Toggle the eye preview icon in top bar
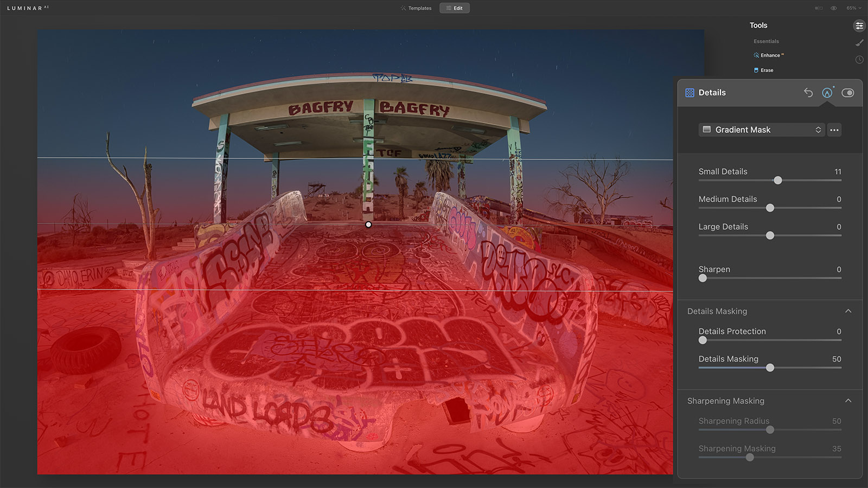868x488 pixels. point(834,8)
